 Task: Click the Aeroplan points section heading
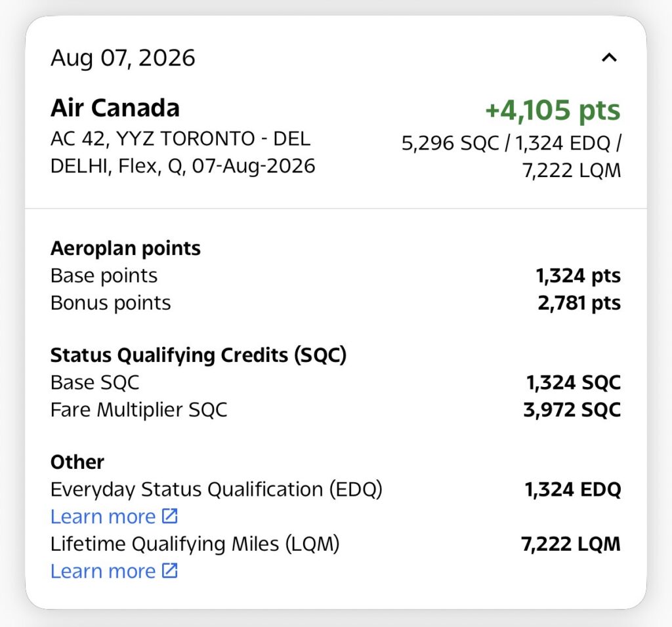pyautogui.click(x=125, y=249)
